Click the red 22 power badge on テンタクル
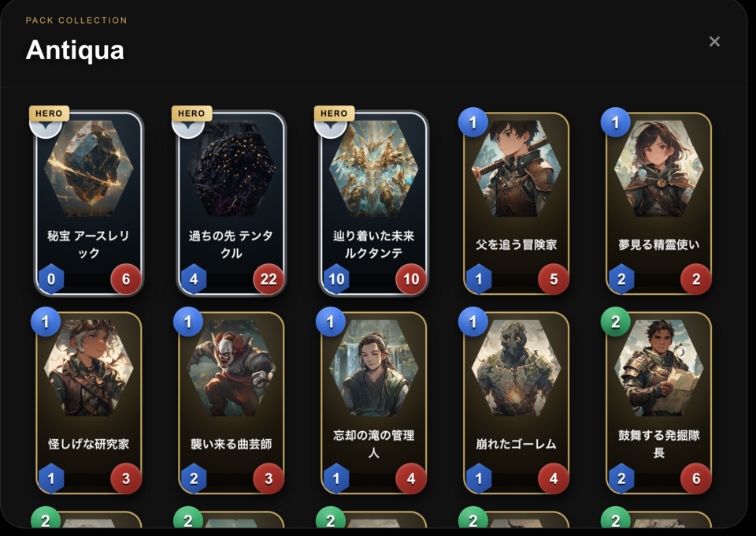The height and width of the screenshot is (536, 756). coord(268,279)
